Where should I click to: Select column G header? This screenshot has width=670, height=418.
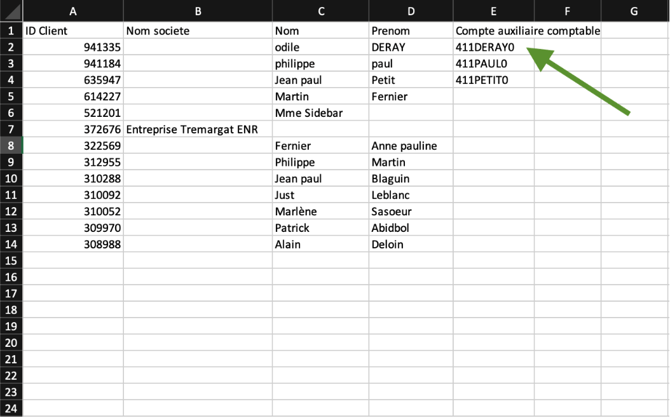tap(635, 11)
